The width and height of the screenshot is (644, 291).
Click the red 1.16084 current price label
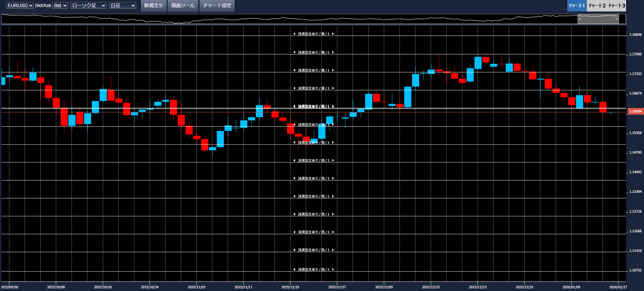click(635, 111)
